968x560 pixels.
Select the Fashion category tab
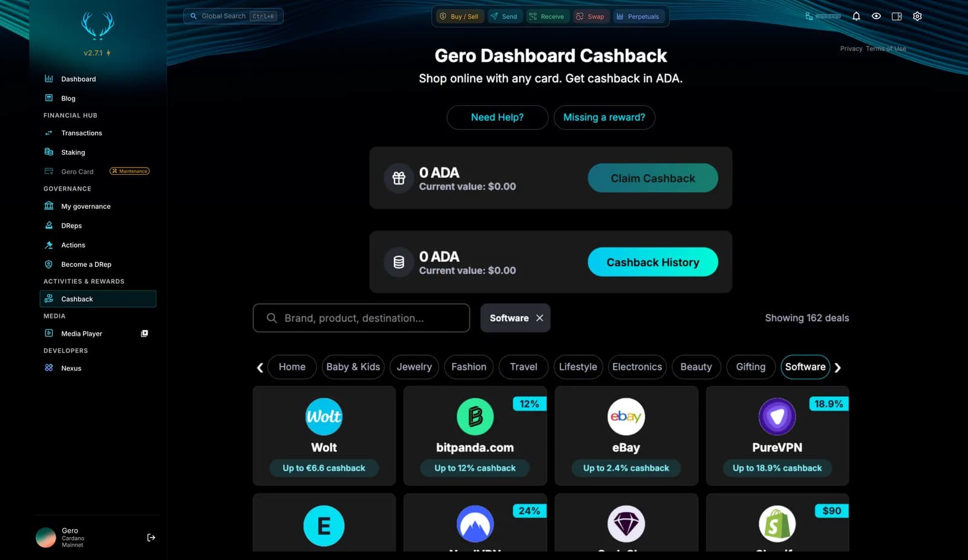coord(469,367)
